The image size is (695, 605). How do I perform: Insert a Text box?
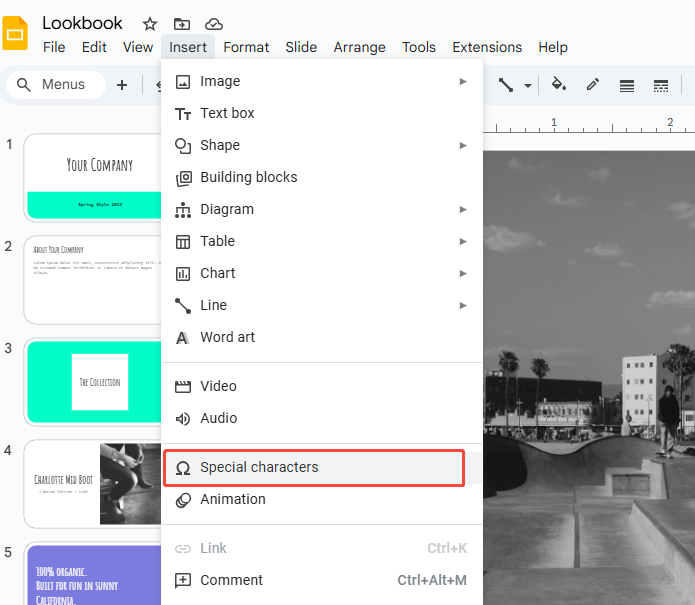click(x=228, y=113)
